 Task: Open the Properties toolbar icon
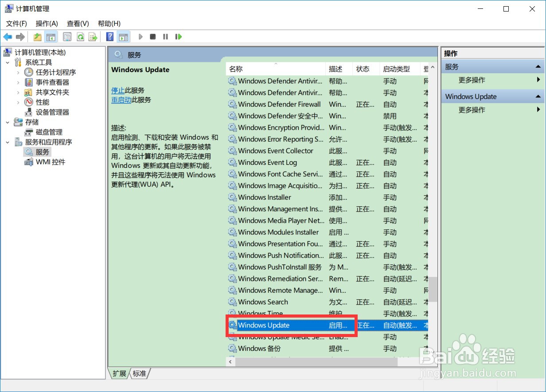[x=67, y=37]
